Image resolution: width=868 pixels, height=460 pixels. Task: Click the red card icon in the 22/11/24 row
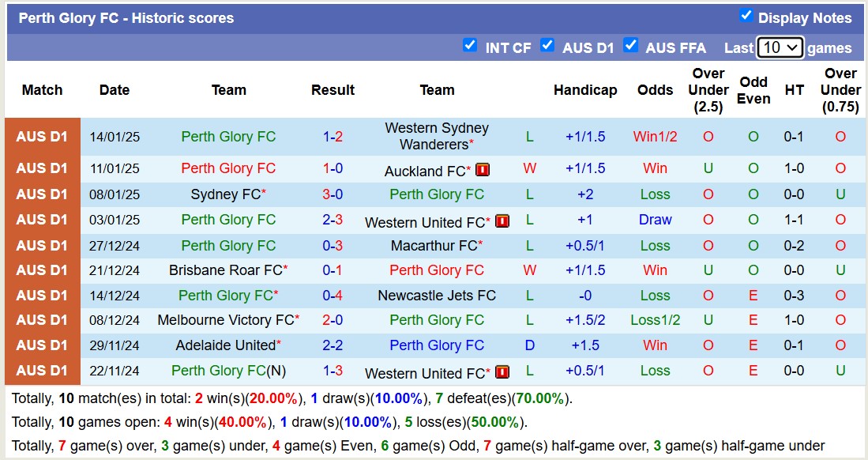click(502, 371)
